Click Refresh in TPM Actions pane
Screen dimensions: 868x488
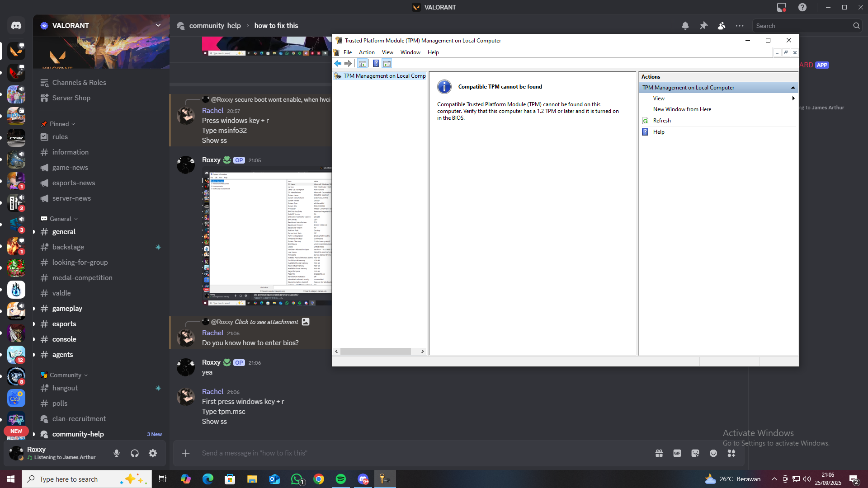(x=662, y=121)
